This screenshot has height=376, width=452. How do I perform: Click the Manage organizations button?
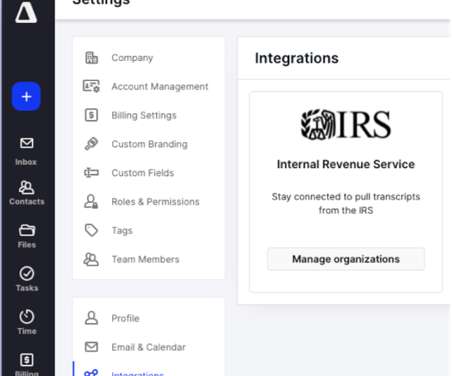pos(346,259)
